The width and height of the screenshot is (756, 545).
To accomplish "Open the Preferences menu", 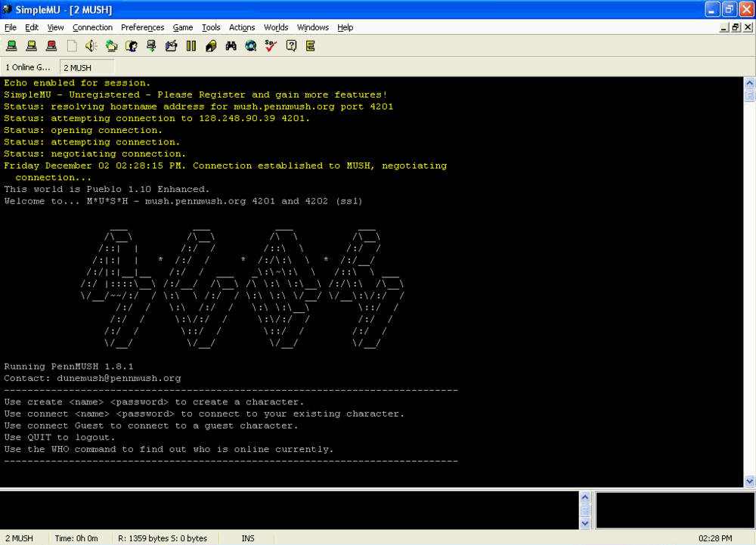I will point(142,27).
